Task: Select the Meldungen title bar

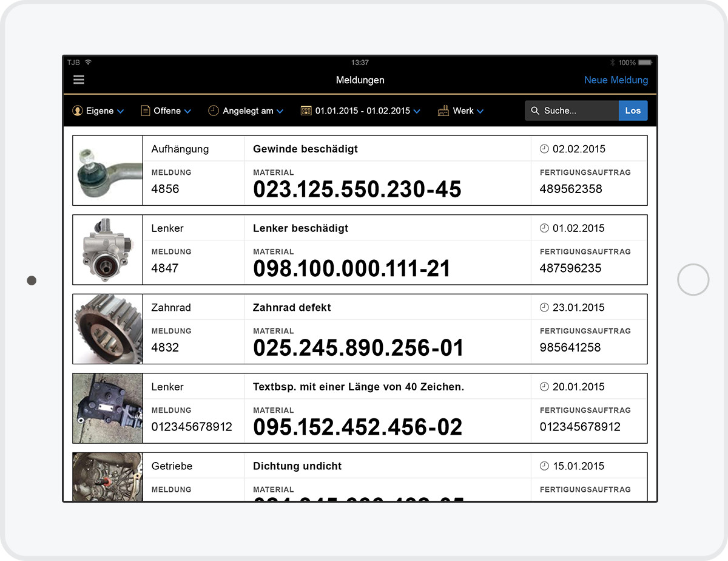Action: tap(360, 80)
